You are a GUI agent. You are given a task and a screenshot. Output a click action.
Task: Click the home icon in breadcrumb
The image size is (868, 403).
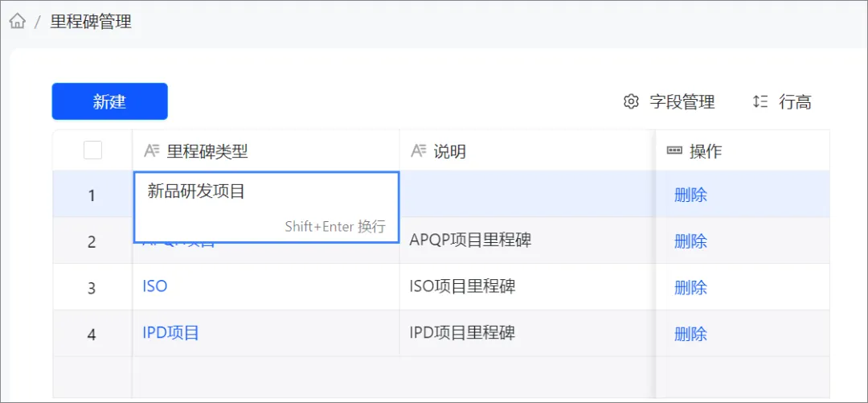click(x=18, y=23)
